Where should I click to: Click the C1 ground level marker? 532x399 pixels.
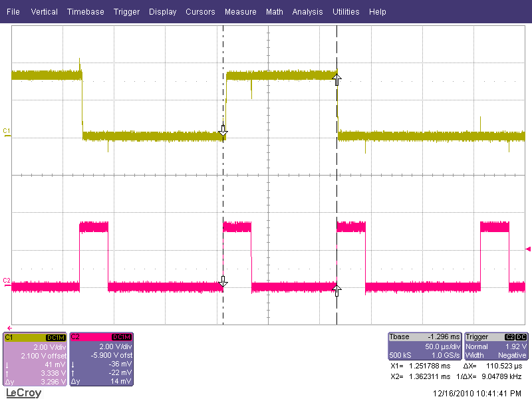(7, 132)
